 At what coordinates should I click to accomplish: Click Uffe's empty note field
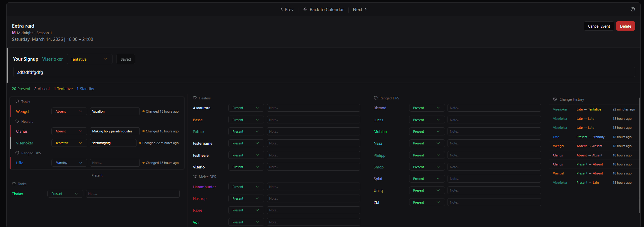[x=115, y=163]
